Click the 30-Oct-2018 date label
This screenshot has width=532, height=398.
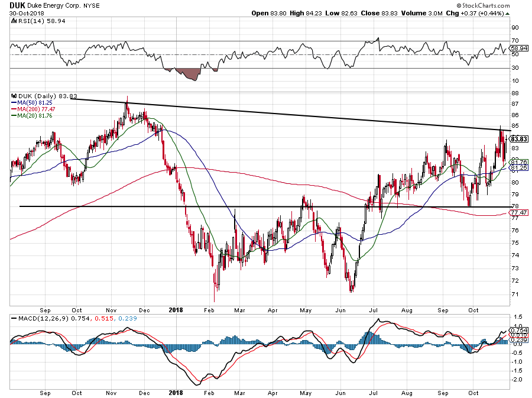(x=27, y=14)
